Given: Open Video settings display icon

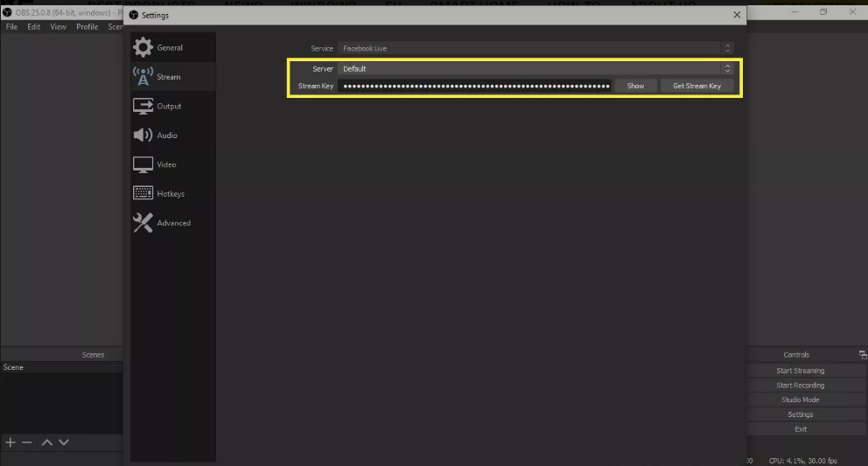Looking at the screenshot, I should point(143,164).
